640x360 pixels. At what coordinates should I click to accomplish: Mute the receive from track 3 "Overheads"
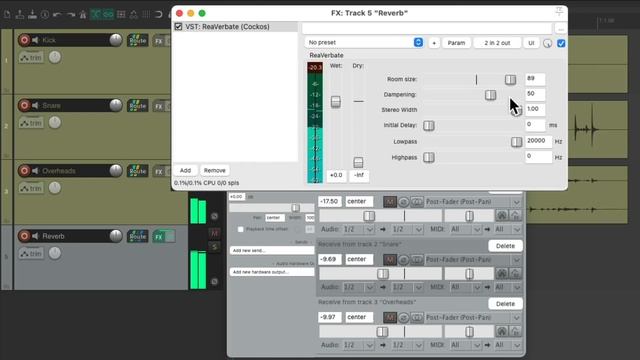coord(390,317)
